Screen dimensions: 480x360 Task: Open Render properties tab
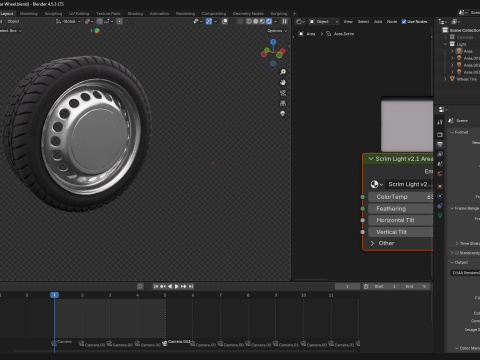440,135
